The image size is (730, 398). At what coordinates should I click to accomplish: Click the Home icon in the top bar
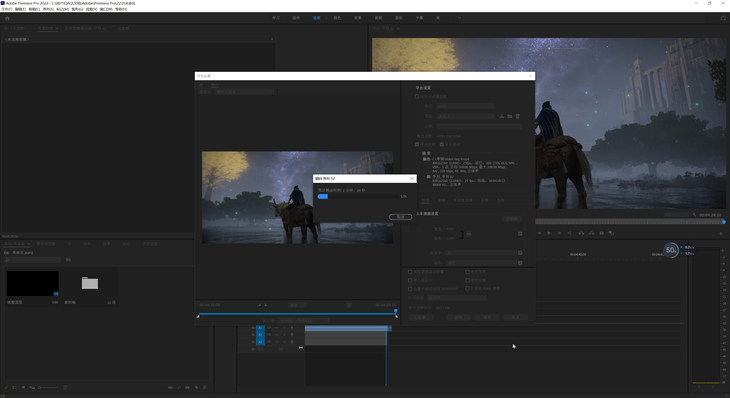pos(7,18)
